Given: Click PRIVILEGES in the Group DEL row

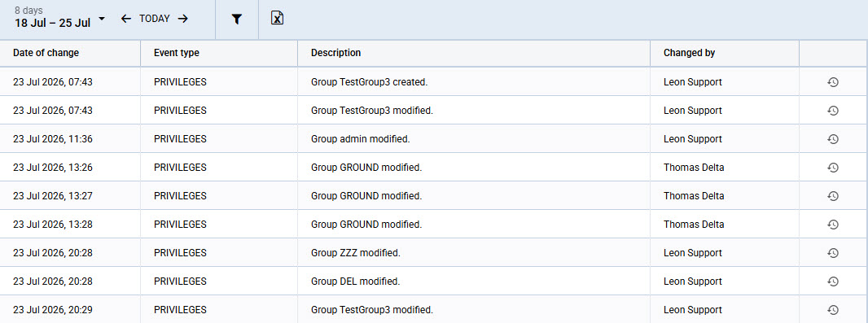Looking at the screenshot, I should 180,282.
